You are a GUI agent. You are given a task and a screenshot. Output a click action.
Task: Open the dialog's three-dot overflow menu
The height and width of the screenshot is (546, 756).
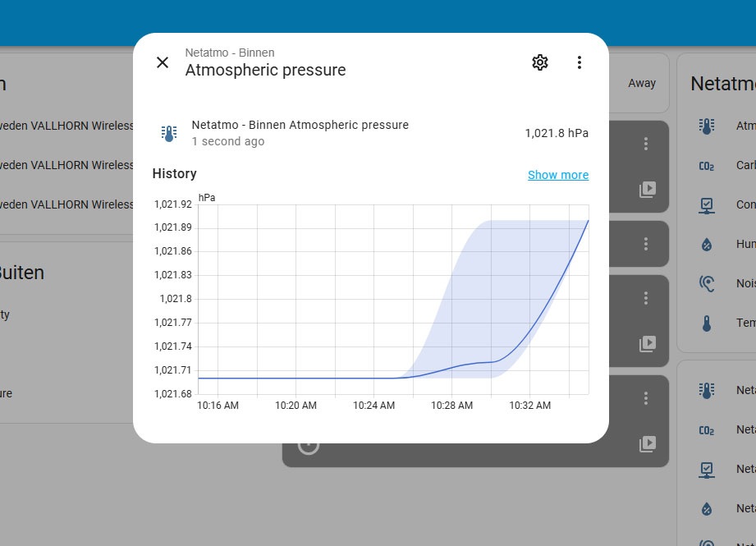579,62
